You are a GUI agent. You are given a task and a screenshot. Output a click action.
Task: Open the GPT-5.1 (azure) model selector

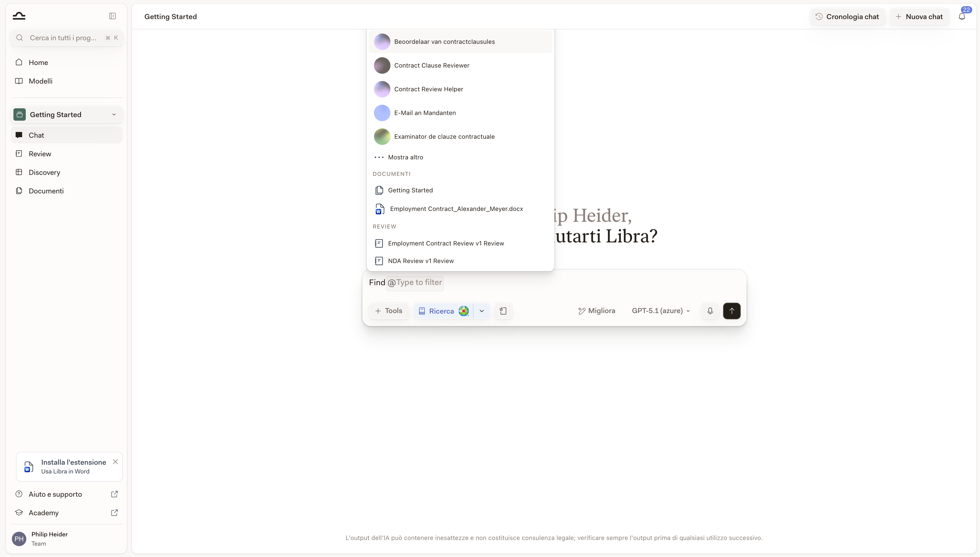tap(661, 311)
